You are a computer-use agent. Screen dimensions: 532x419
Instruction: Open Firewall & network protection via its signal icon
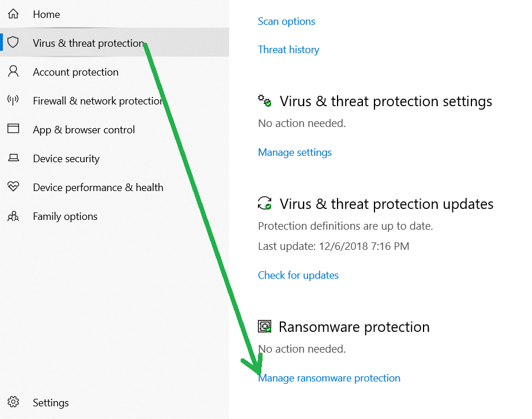click(x=13, y=100)
